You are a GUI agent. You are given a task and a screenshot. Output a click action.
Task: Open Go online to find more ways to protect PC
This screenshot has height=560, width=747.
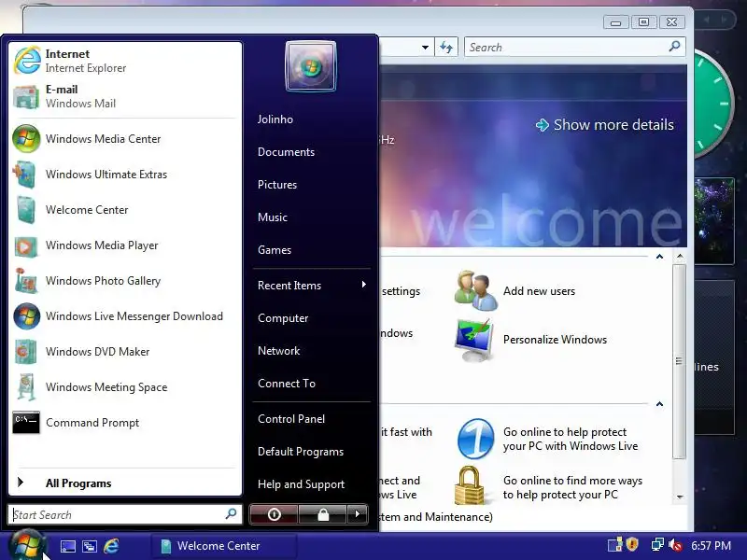click(x=548, y=486)
